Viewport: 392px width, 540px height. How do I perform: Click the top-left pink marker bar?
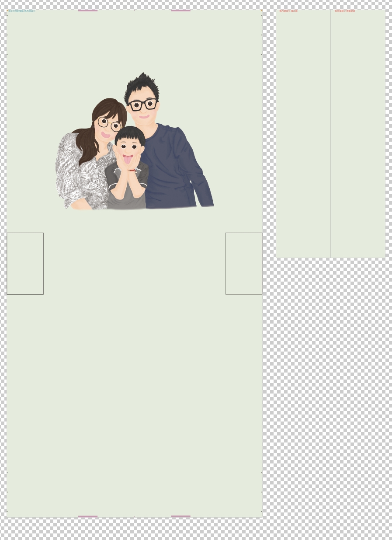[88, 10]
